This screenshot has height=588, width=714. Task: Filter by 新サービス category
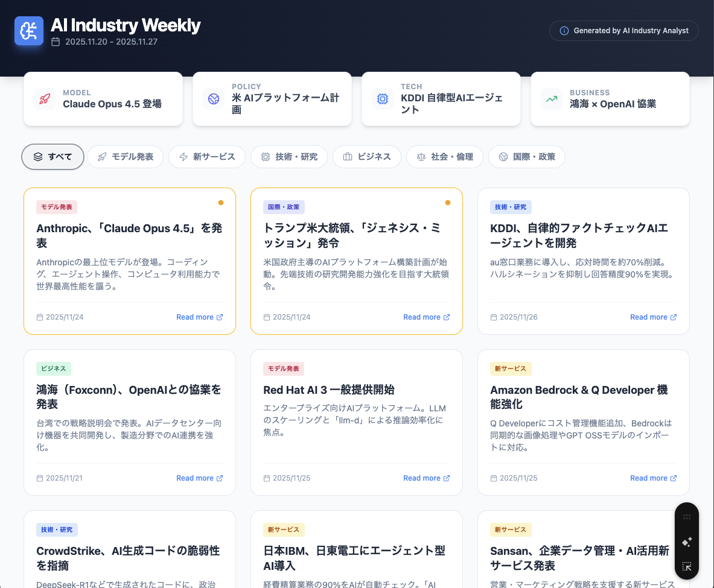click(207, 157)
